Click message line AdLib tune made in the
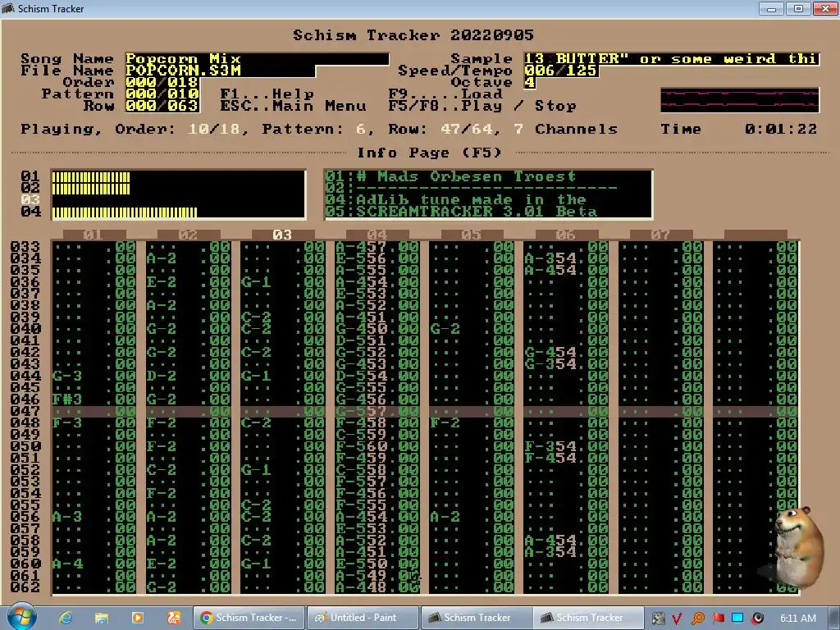 [472, 200]
